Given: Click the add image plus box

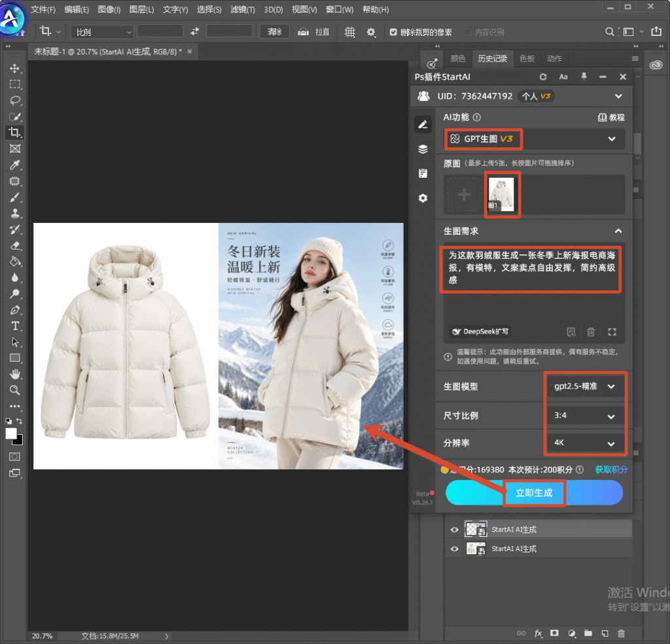Looking at the screenshot, I should pos(464,195).
